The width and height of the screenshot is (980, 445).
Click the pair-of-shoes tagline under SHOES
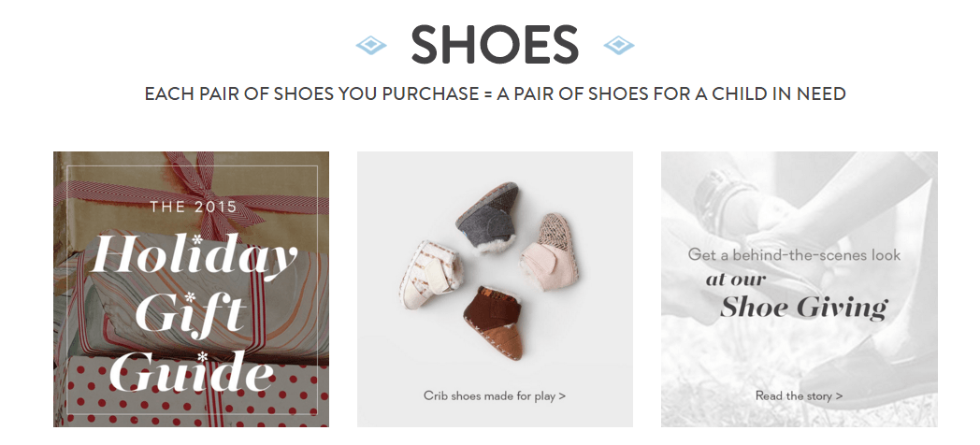(x=495, y=93)
